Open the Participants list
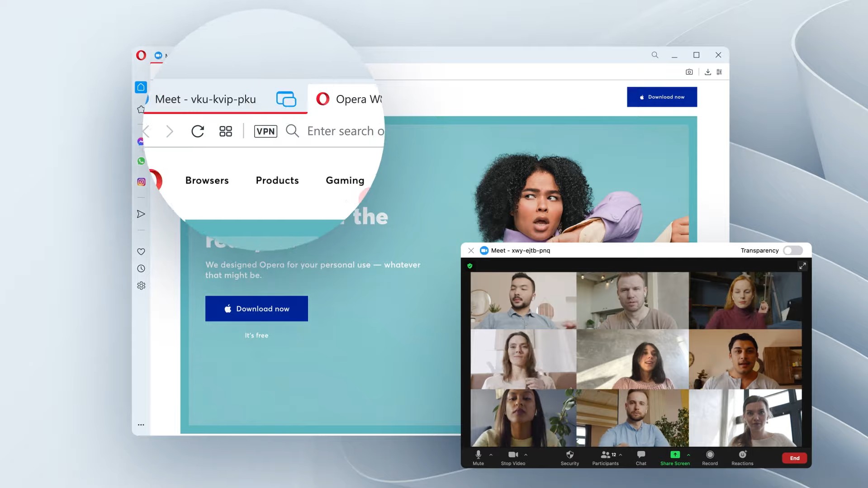Image resolution: width=868 pixels, height=488 pixels. pyautogui.click(x=605, y=458)
